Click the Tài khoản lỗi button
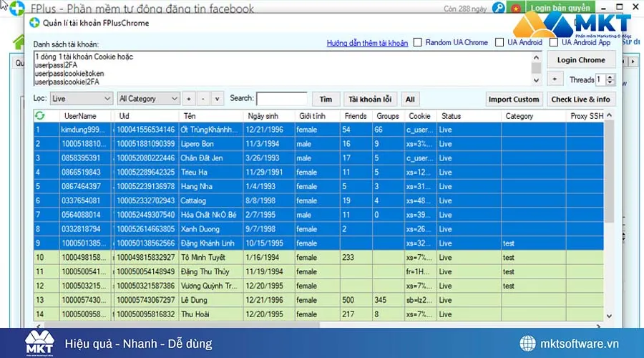Screen dimensions: 644x358 pyautogui.click(x=370, y=99)
